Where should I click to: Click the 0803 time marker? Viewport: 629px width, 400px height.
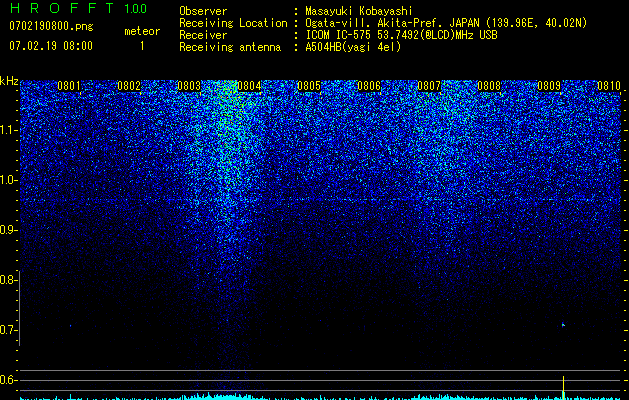[x=189, y=86]
